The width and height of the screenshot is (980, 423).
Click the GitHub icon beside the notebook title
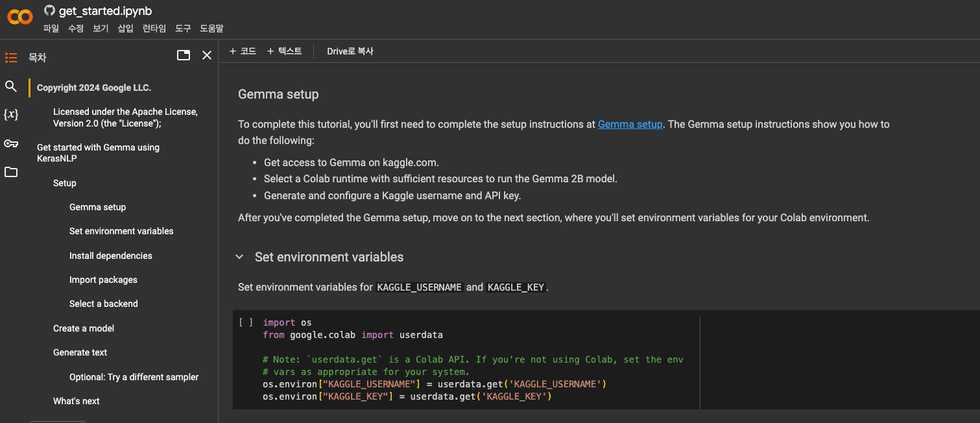[x=49, y=10]
